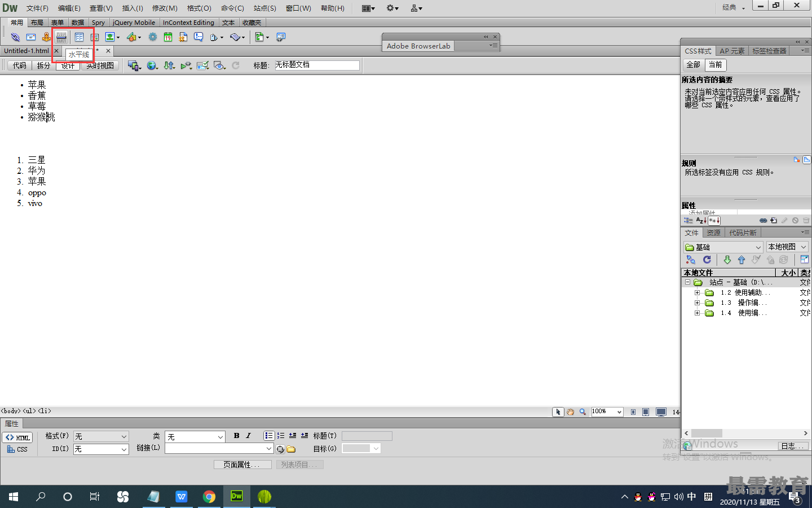Insert horizontal rule (水平线) icon
The image size is (812, 508).
[61, 37]
